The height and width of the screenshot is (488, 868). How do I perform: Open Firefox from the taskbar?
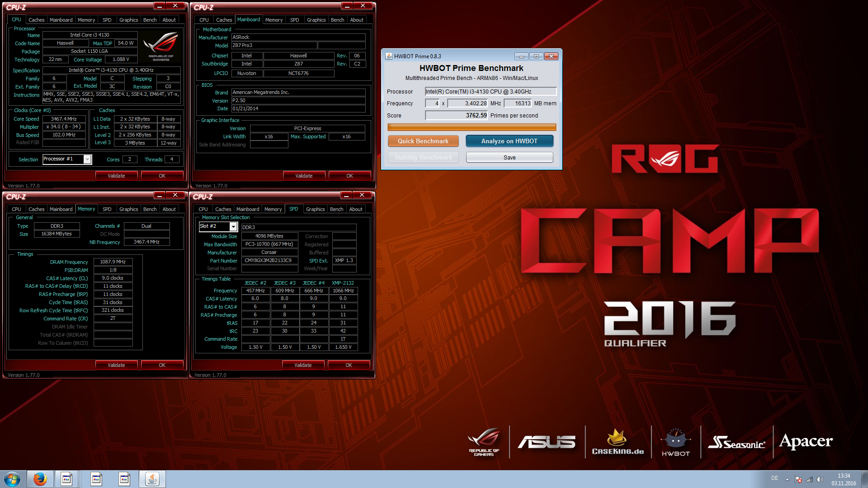[40, 479]
